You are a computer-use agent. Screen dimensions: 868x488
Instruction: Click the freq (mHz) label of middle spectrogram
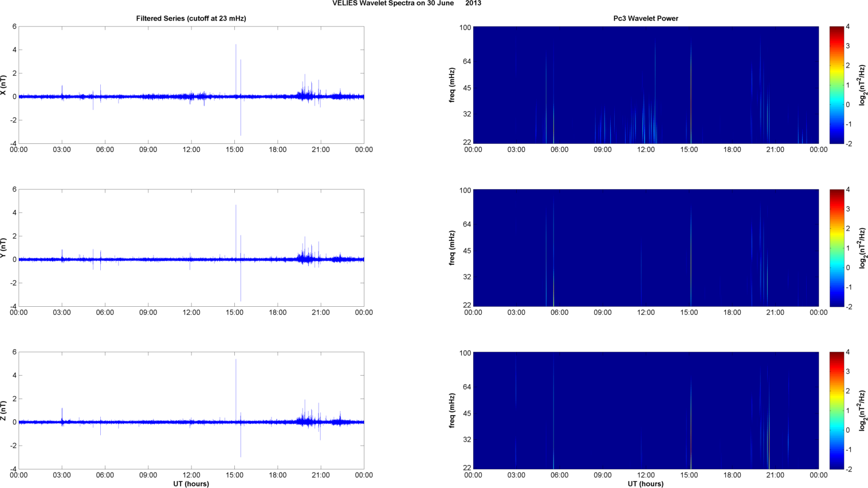[x=452, y=248]
